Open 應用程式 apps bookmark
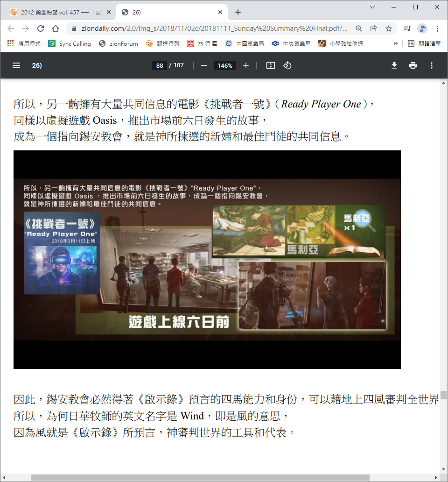 coord(24,43)
